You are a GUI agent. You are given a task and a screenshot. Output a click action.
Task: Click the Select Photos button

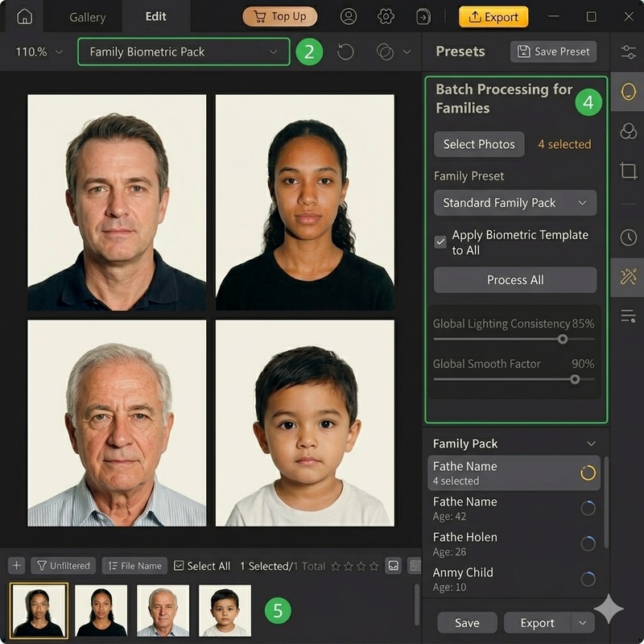point(479,144)
